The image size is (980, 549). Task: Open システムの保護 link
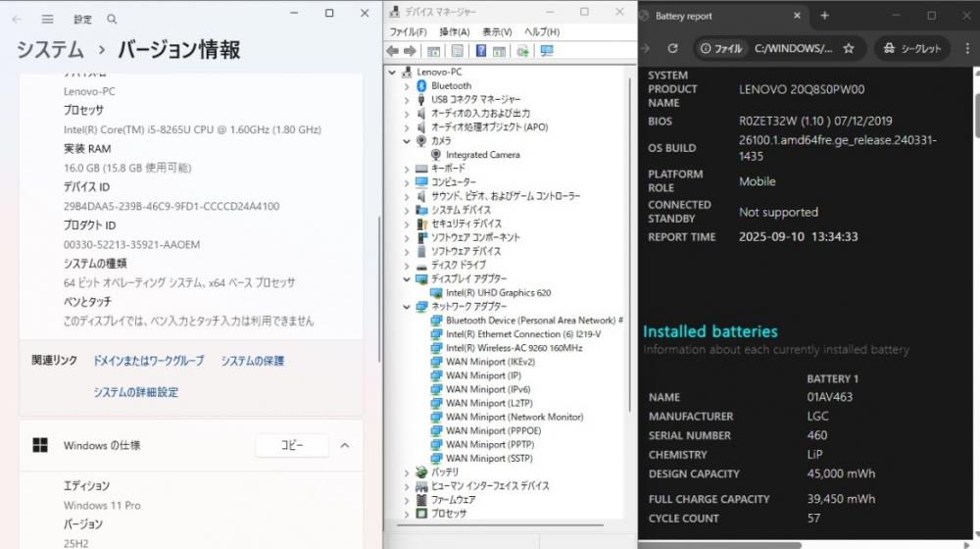coord(253,361)
